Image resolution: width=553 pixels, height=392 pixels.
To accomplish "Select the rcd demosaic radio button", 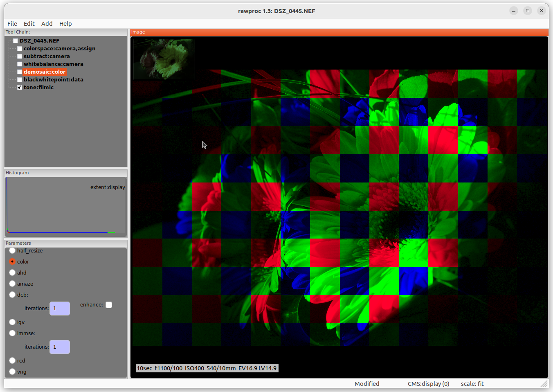I will tap(12, 360).
